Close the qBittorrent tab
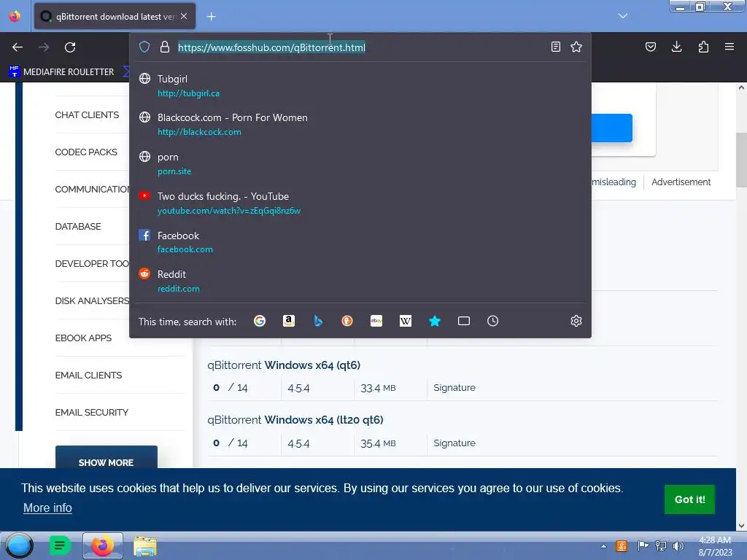This screenshot has height=560, width=747. point(184,16)
